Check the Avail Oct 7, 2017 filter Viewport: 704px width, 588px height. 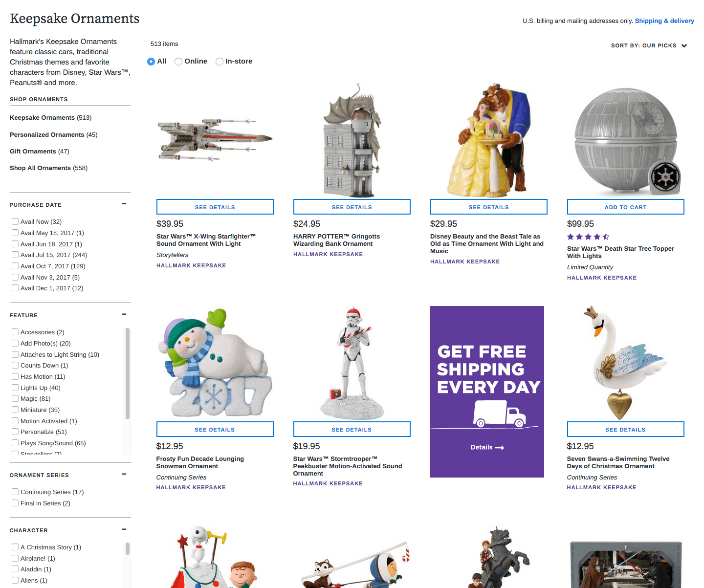(15, 266)
